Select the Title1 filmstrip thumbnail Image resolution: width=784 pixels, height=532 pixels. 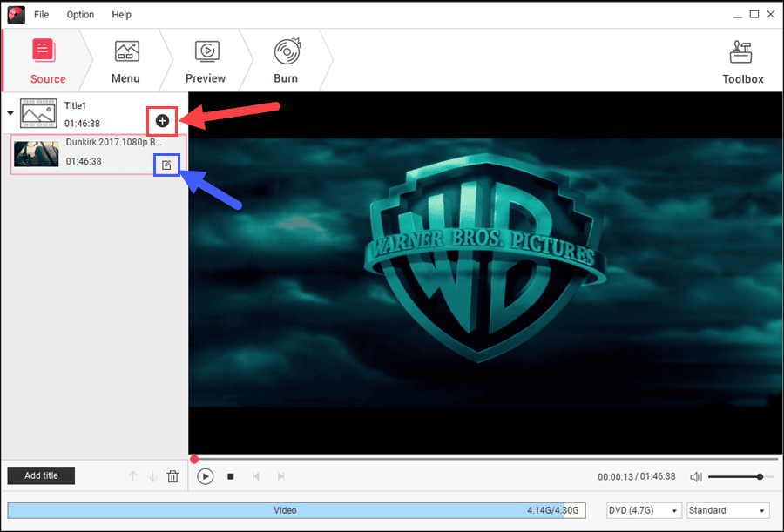tap(38, 113)
